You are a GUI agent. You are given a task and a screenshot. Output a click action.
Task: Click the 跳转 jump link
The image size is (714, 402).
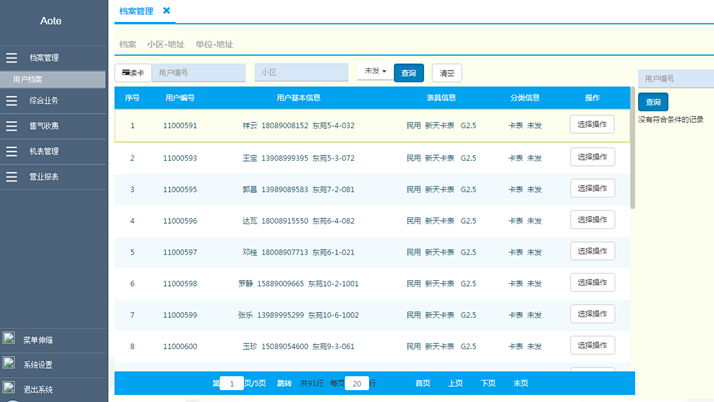click(284, 383)
